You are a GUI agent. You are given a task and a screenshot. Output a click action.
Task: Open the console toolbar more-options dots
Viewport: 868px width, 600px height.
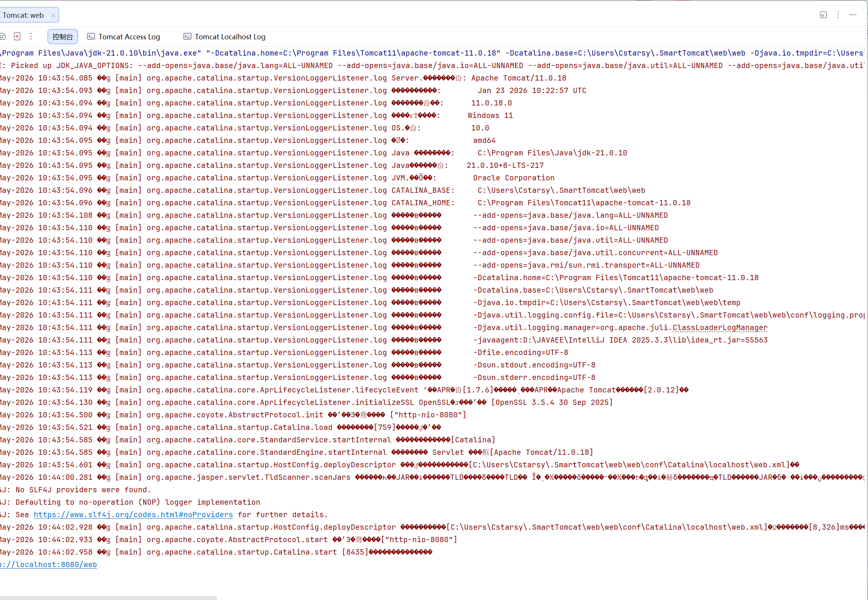[31, 36]
